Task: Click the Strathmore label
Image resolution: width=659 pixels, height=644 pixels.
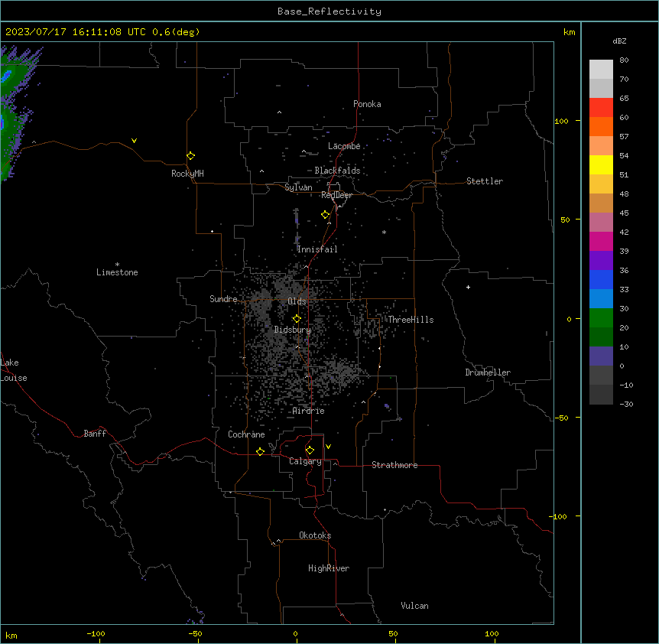Action: click(x=394, y=465)
